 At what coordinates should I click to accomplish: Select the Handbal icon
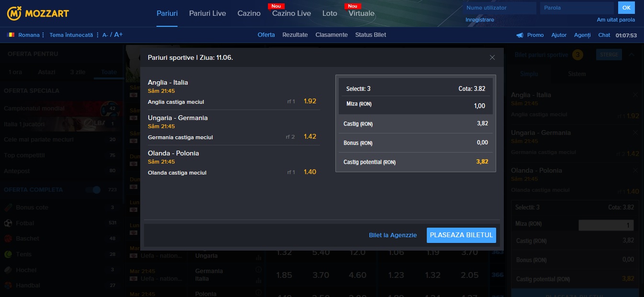click(8, 286)
